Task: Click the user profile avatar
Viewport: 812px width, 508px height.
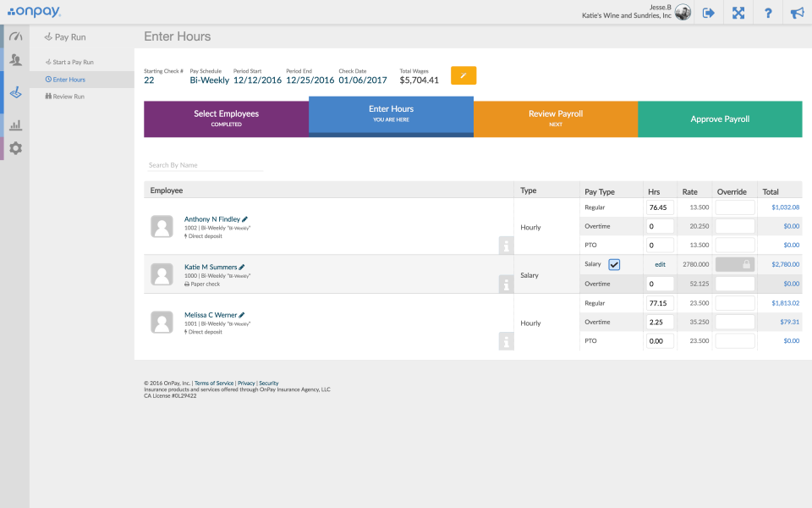Action: 683,12
